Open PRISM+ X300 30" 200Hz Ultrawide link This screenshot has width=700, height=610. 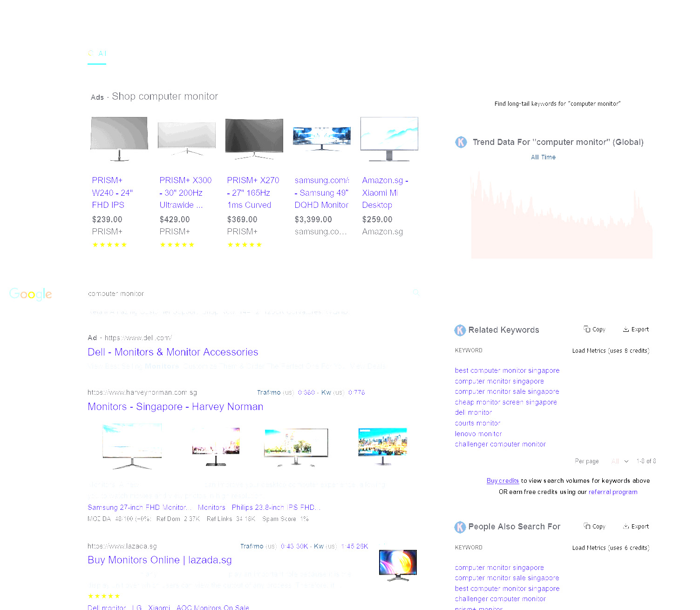[x=185, y=192]
